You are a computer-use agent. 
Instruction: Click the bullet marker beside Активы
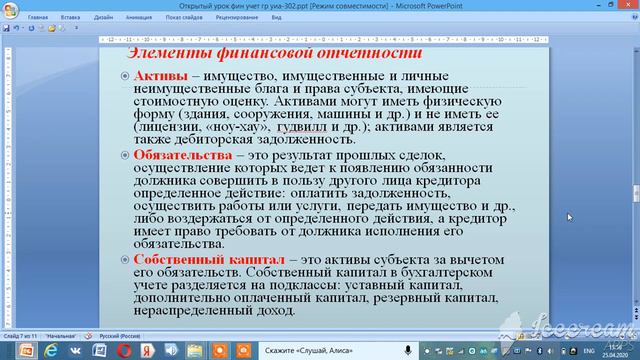(125, 76)
